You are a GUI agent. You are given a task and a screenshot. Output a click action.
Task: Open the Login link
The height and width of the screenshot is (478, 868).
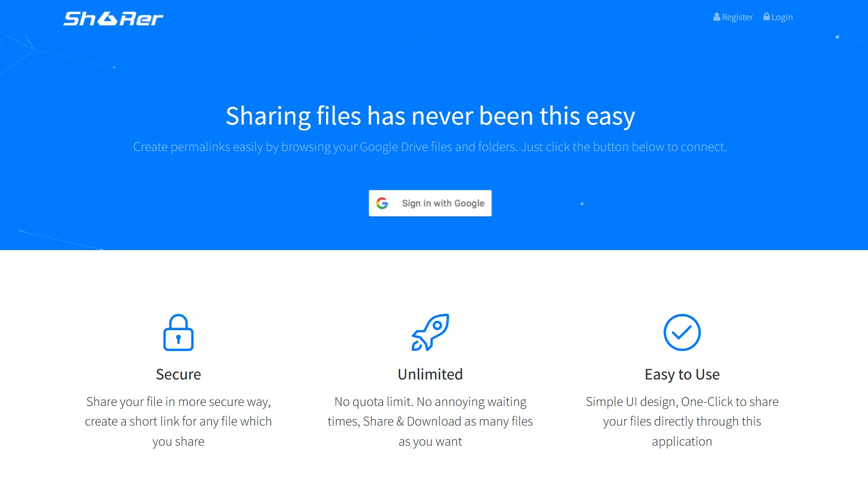pos(778,17)
